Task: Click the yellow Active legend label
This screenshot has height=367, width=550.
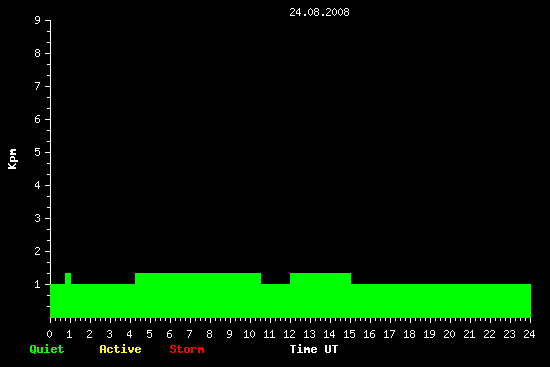Action: [120, 349]
